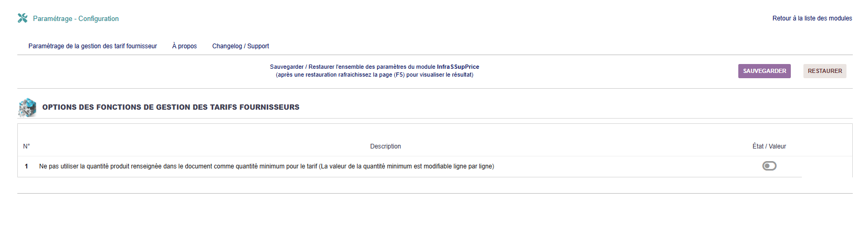Click the 'N°' column header

[27, 146]
